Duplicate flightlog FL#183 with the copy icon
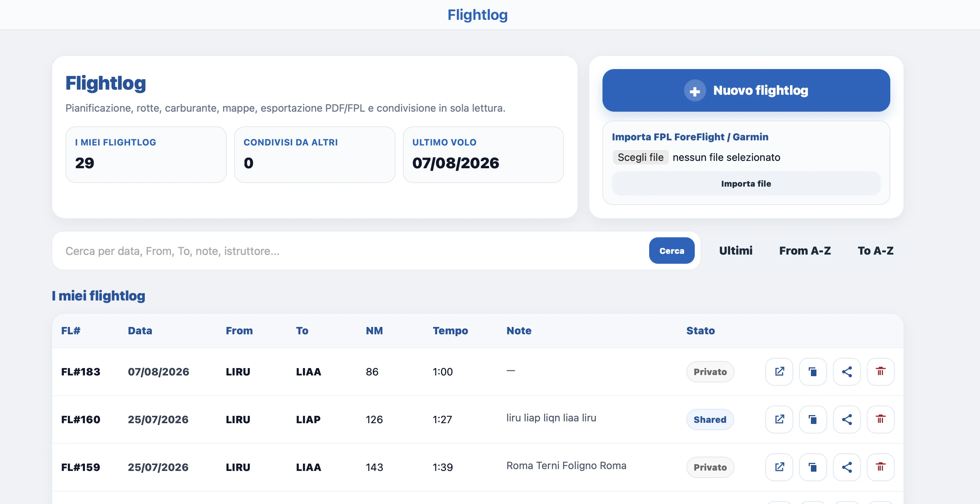The height and width of the screenshot is (504, 980). [x=813, y=371]
